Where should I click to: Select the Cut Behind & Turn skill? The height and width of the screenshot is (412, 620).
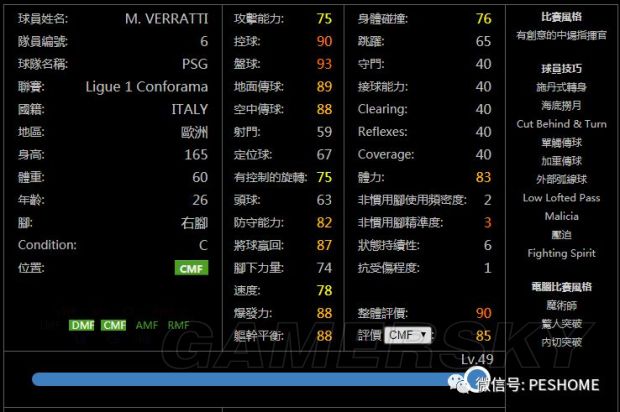point(561,124)
